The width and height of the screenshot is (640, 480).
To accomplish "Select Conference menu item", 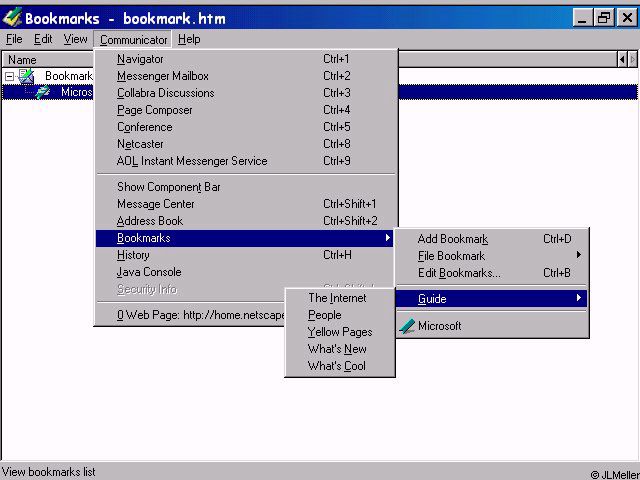I will (246, 127).
